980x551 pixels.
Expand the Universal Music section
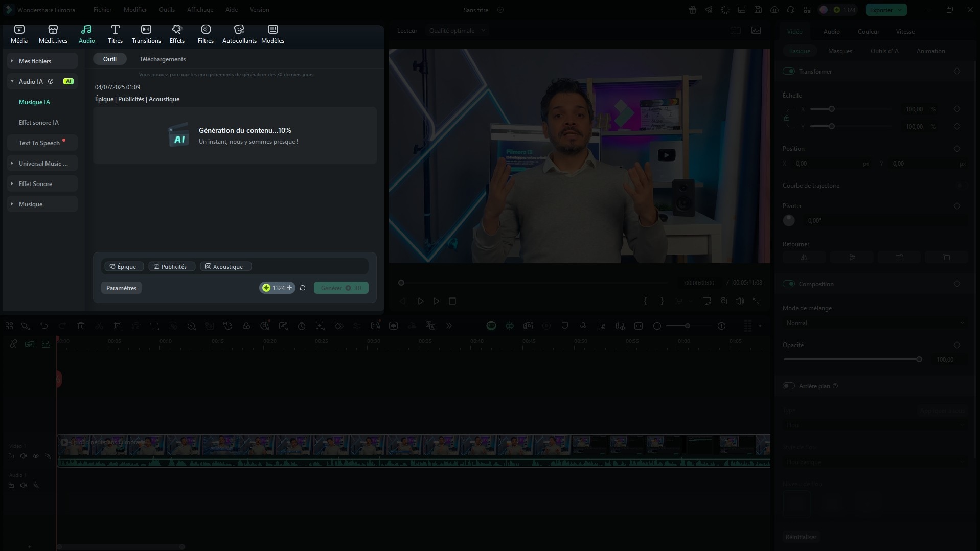(x=42, y=163)
